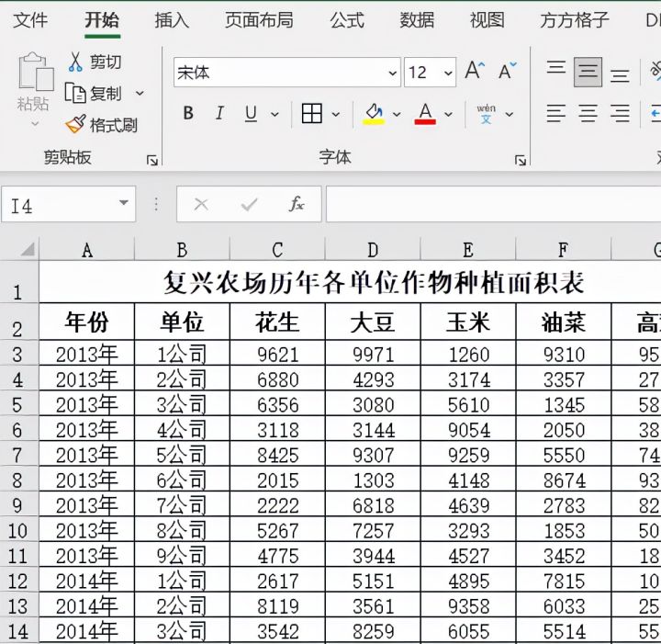Click the 格式刷 button label
Image resolution: width=661 pixels, height=644 pixels.
click(x=114, y=125)
